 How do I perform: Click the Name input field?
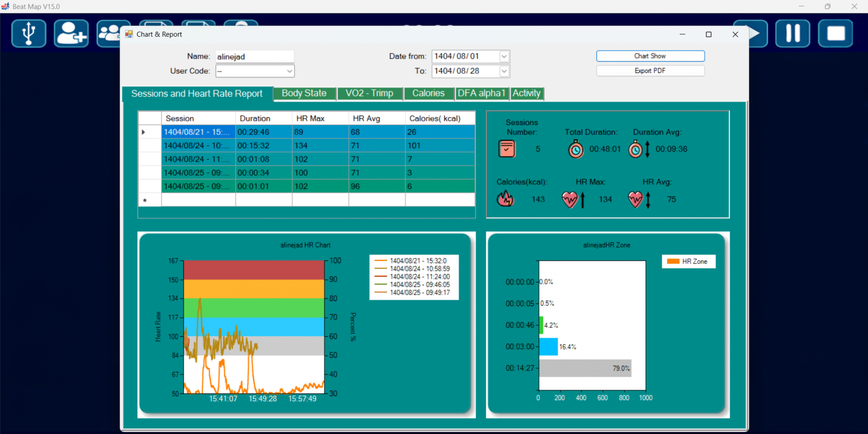pos(254,57)
